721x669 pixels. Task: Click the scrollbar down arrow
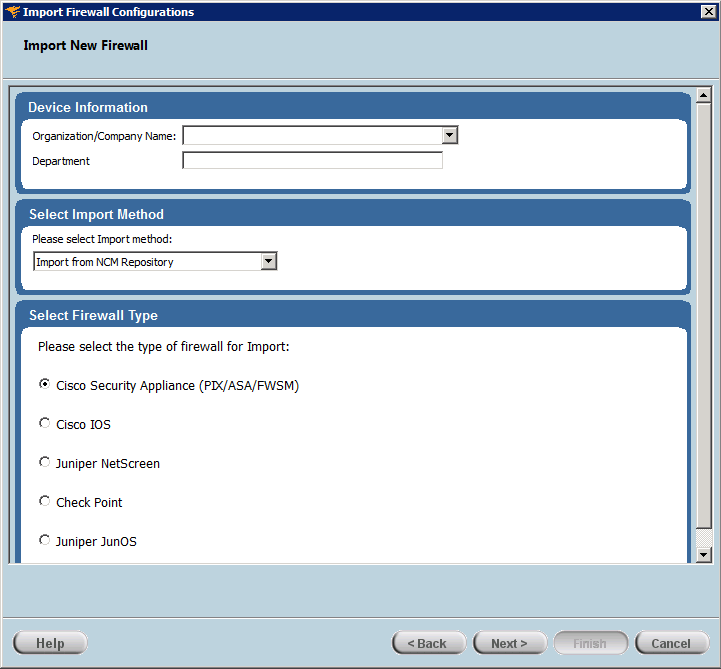pyautogui.click(x=704, y=555)
